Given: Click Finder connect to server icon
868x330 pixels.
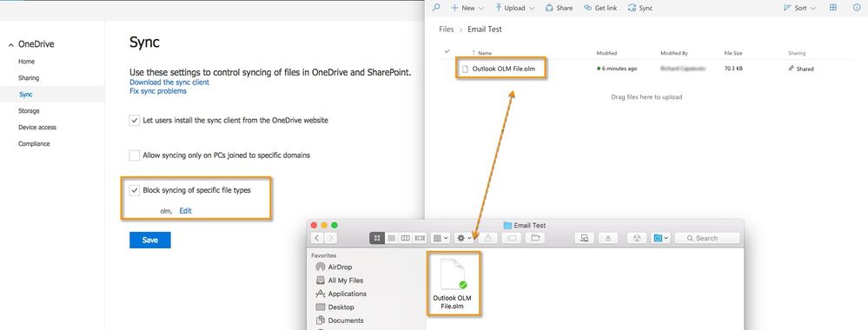Looking at the screenshot, I should pos(584,238).
